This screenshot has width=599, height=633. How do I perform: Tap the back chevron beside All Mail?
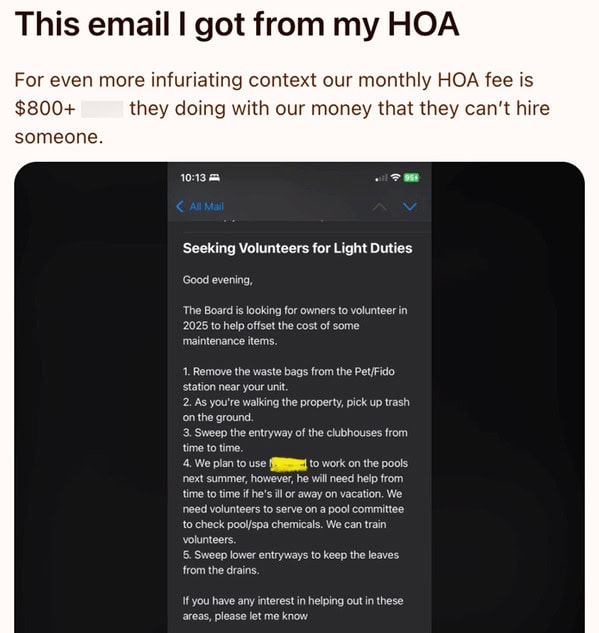pos(180,207)
